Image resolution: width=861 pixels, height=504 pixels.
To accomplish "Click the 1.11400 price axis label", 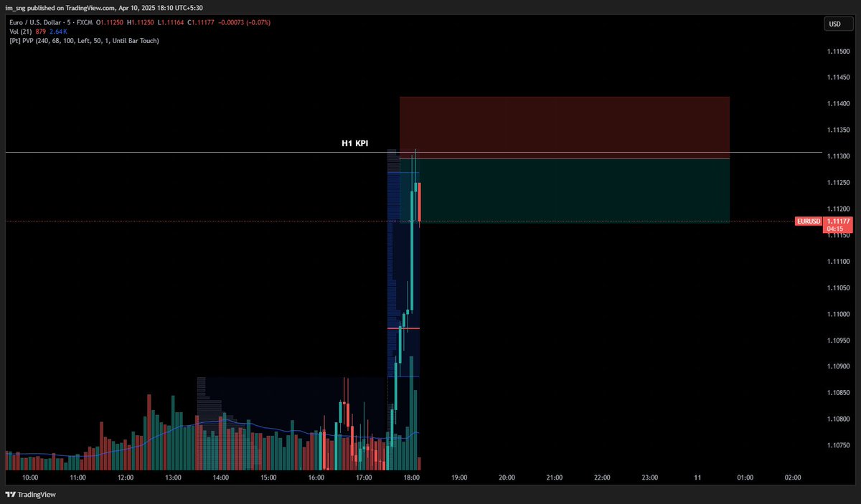I will click(839, 104).
